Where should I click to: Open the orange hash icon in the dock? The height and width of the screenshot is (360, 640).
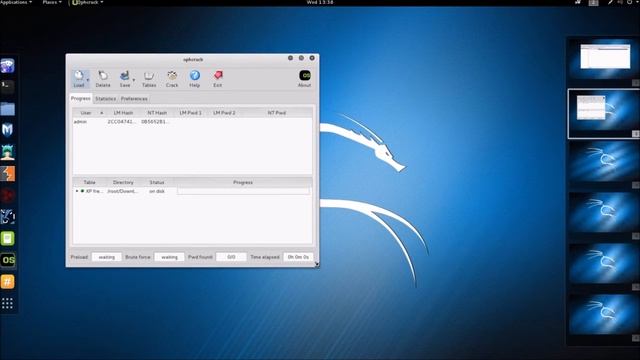coord(7,282)
